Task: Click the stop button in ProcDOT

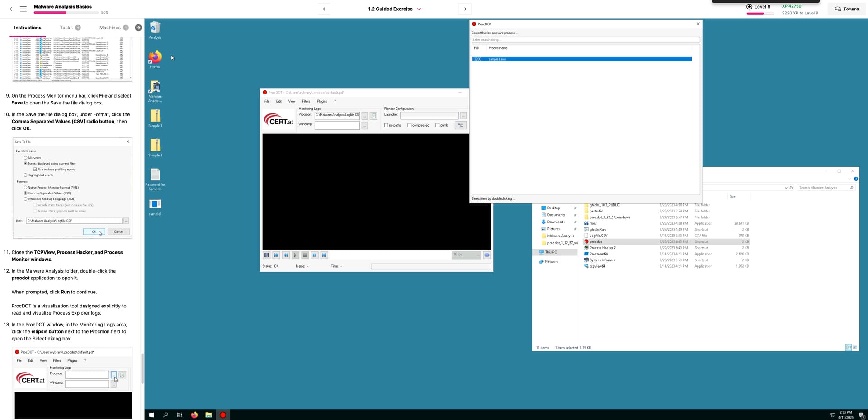Action: pyautogui.click(x=305, y=255)
